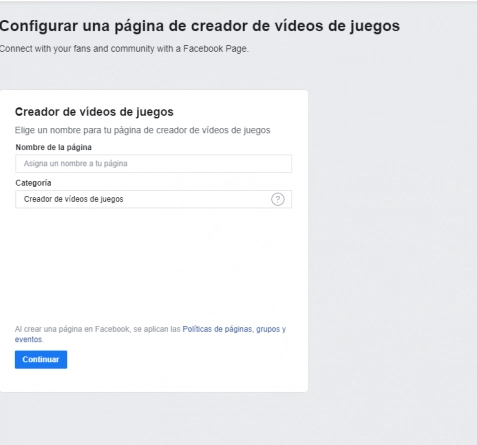Screen dimensions: 477x445
Task: Click the 'Configurar una página' main title
Action: (x=199, y=26)
